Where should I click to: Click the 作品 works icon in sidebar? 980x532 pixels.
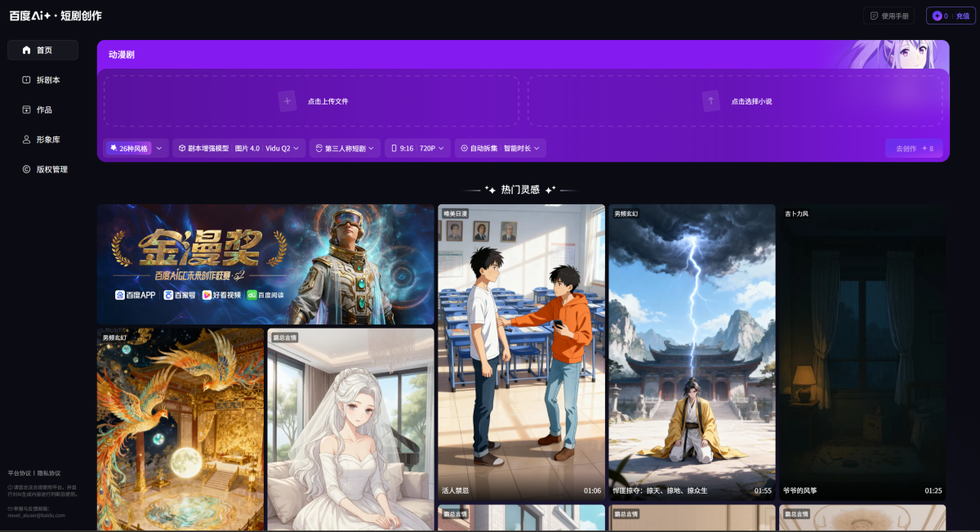(27, 110)
